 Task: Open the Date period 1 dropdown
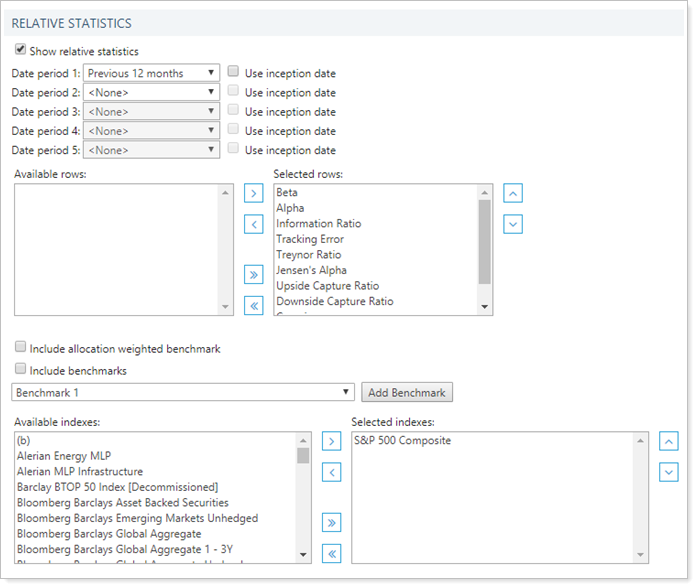(x=152, y=73)
